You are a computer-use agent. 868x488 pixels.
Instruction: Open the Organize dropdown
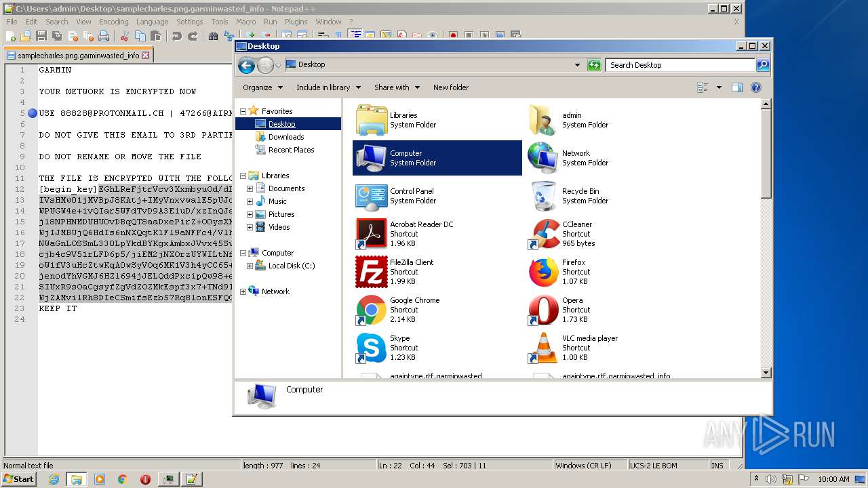(262, 87)
